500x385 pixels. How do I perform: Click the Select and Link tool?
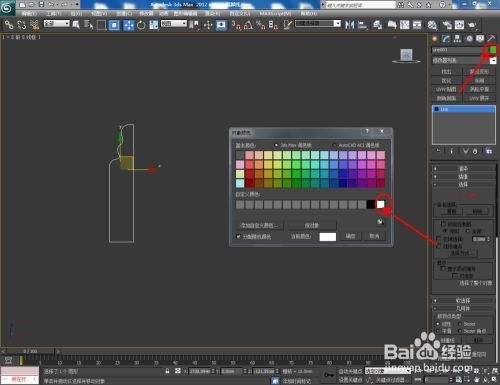(9, 25)
